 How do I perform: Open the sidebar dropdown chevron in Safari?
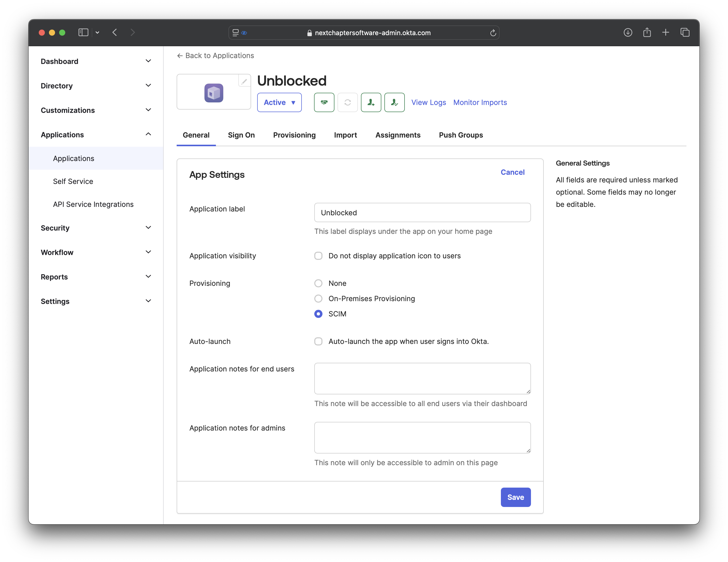[x=97, y=32]
